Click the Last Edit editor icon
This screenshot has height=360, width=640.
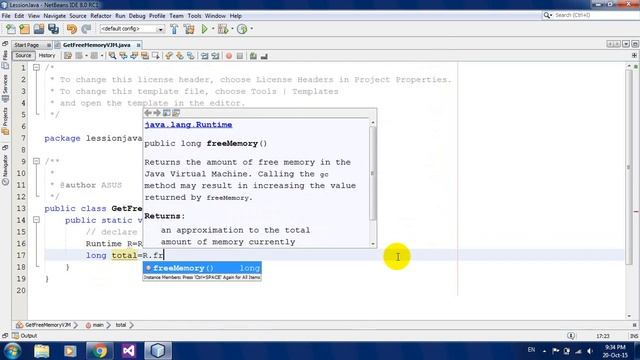click(68, 56)
